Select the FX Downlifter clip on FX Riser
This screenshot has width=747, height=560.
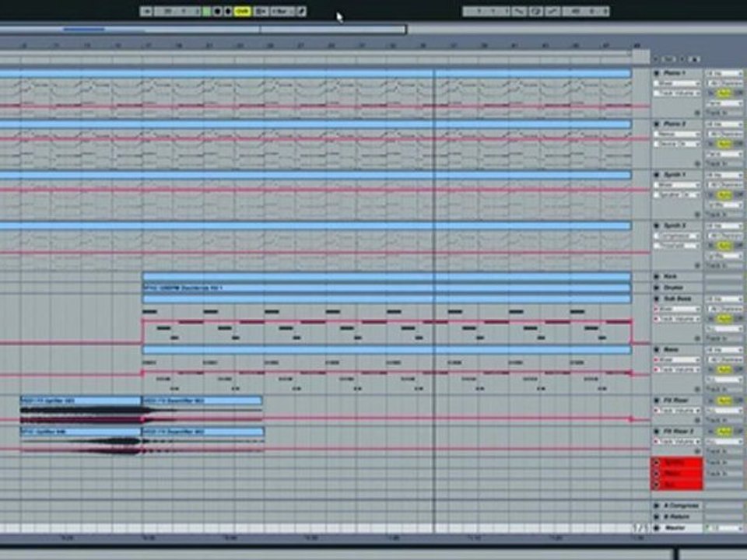[202, 401]
